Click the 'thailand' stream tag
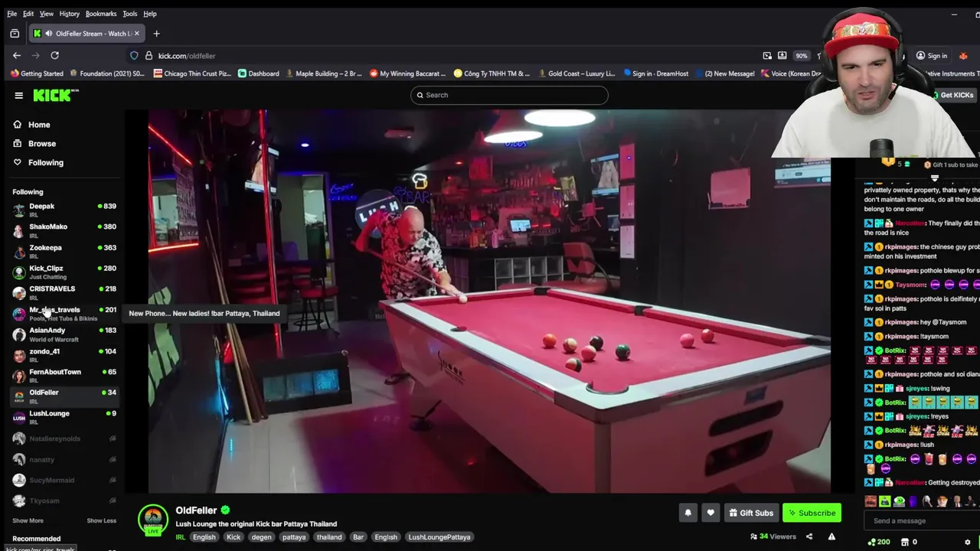Screen dimensions: 980x551 [x=329, y=536]
